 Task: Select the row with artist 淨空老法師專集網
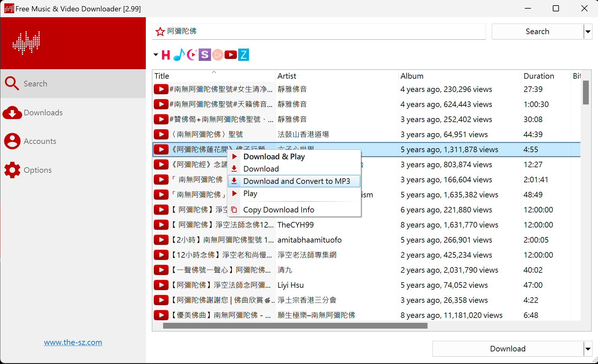(366, 255)
